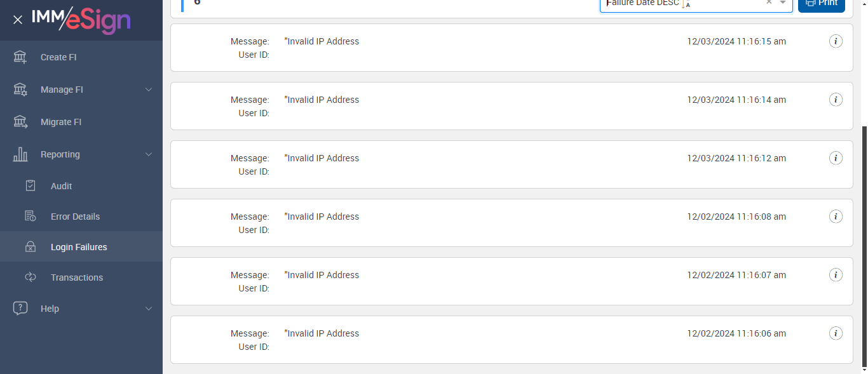Click the Help question mark icon

click(20, 309)
